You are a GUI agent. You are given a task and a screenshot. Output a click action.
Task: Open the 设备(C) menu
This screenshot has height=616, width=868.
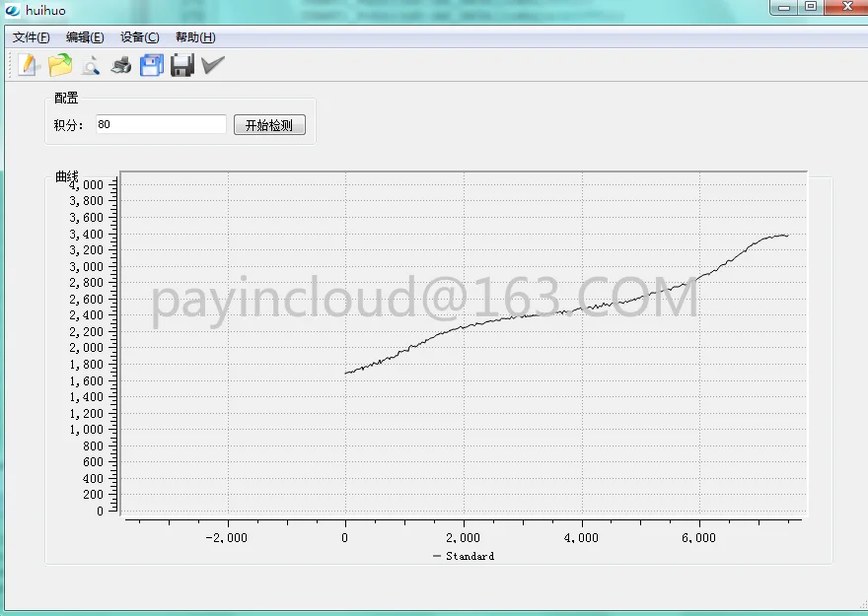[139, 37]
